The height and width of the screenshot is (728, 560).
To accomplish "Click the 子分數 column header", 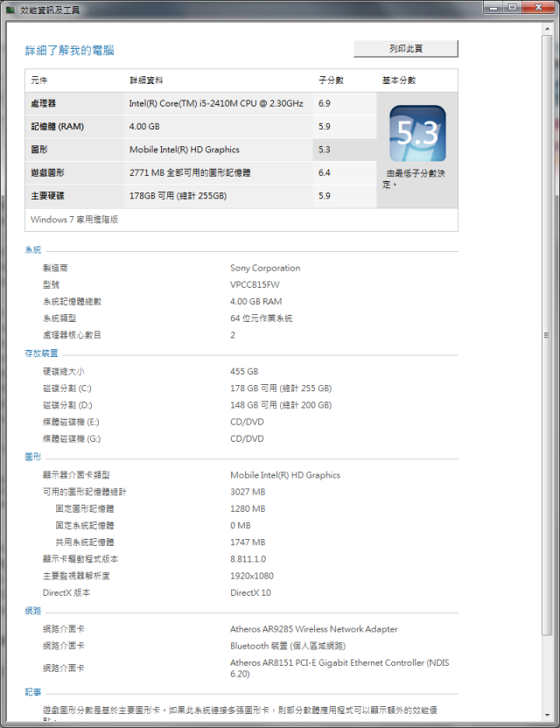I will [x=331, y=80].
